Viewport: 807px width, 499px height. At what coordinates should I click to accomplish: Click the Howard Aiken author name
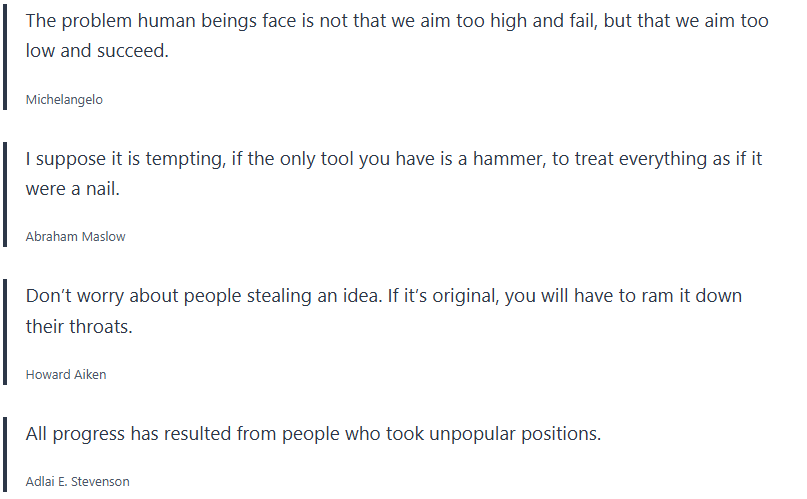[x=66, y=374]
